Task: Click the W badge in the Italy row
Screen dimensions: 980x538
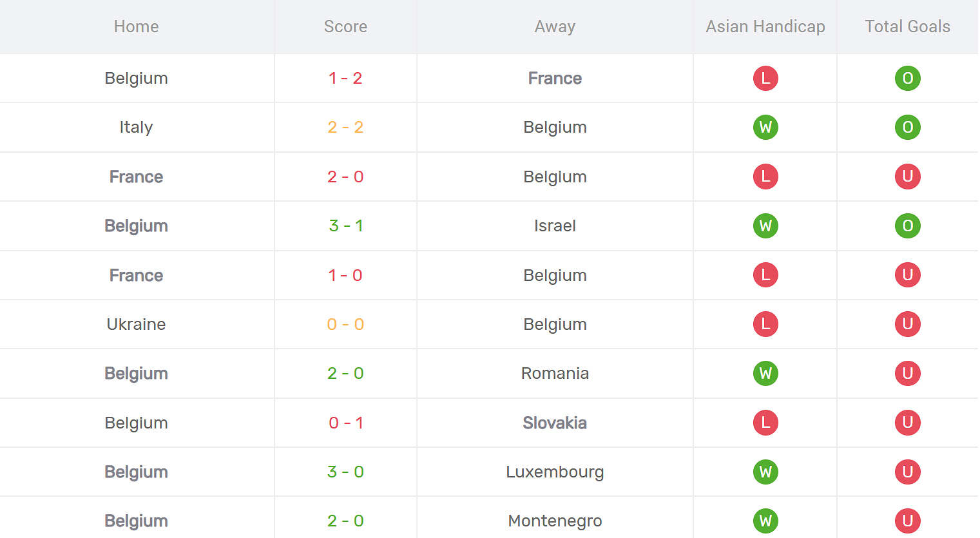Action: coord(765,128)
